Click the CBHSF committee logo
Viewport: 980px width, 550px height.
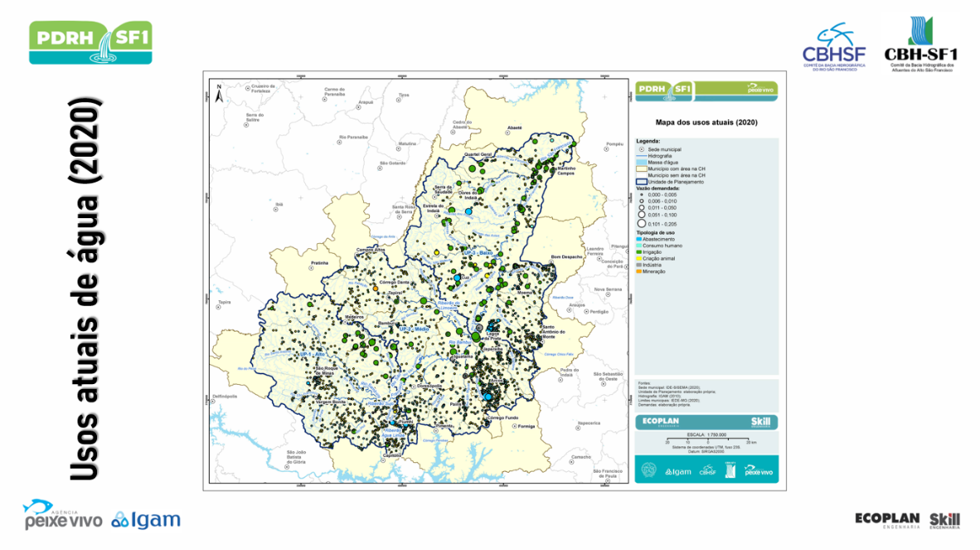[834, 47]
